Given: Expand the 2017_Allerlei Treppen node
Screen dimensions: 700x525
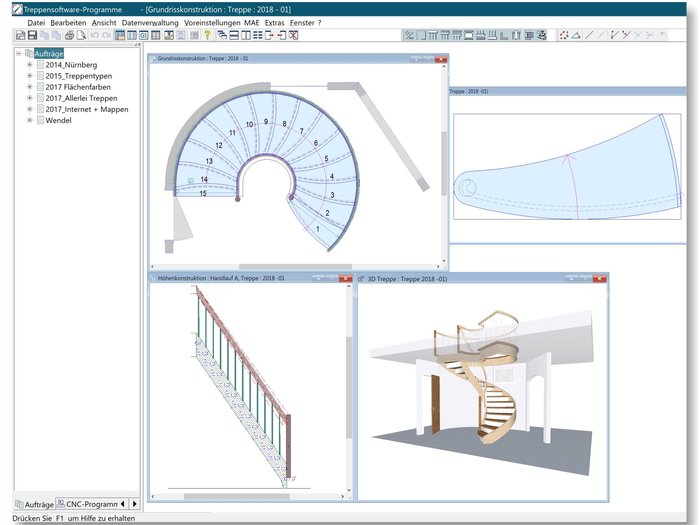Looking at the screenshot, I should 29,98.
